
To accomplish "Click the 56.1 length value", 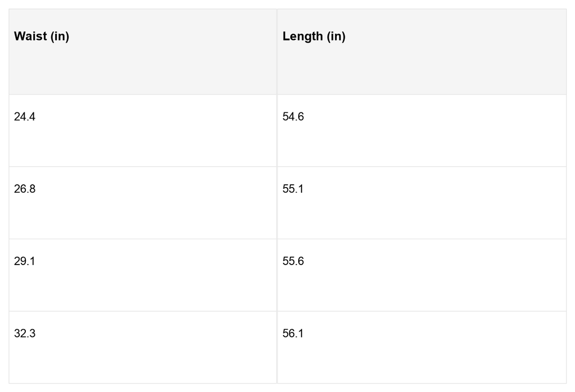I will [x=293, y=334].
